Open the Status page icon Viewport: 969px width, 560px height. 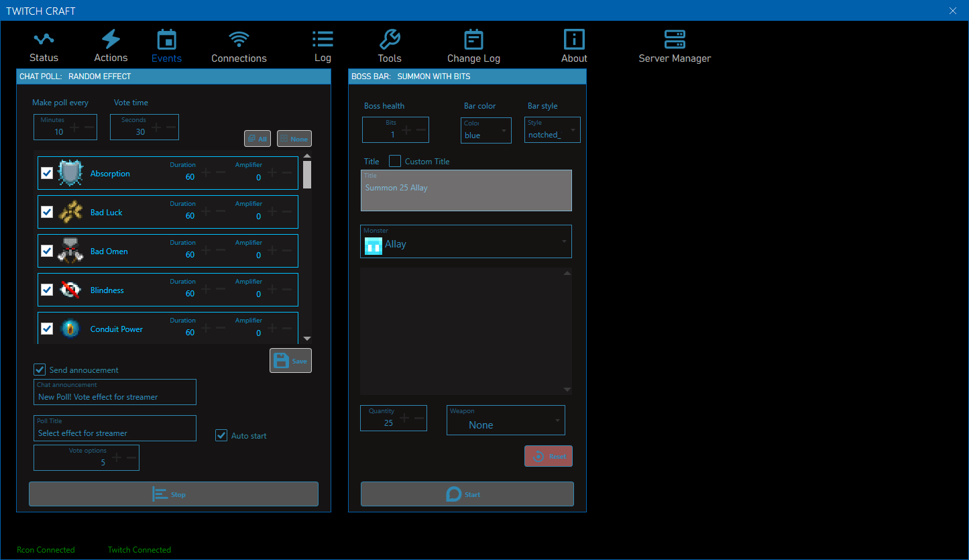click(44, 40)
